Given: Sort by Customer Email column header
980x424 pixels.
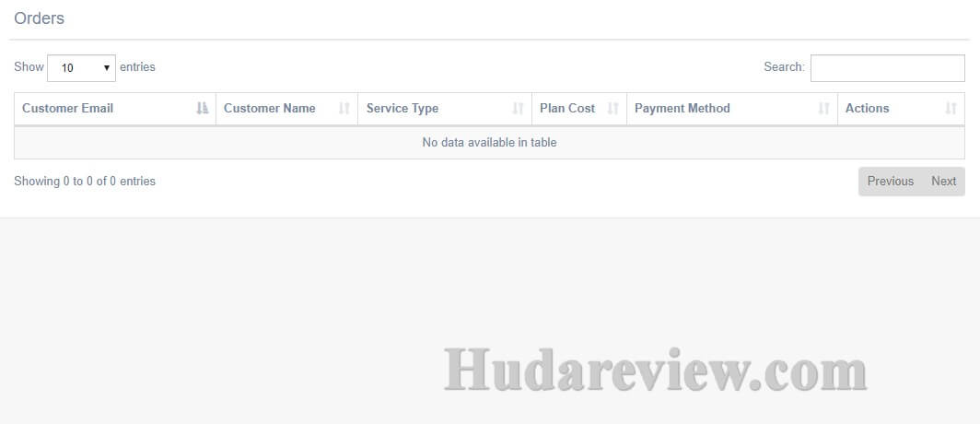Looking at the screenshot, I should (115, 109).
